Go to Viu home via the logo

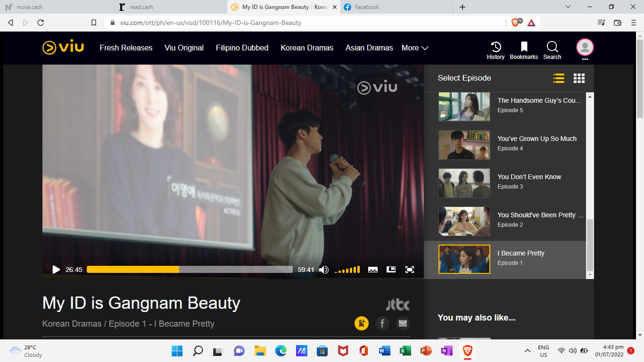pos(63,48)
